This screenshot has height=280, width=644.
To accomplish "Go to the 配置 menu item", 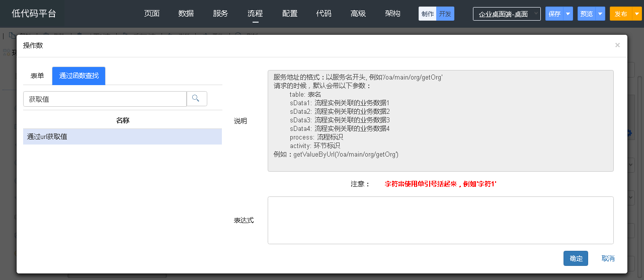I will tap(290, 14).
